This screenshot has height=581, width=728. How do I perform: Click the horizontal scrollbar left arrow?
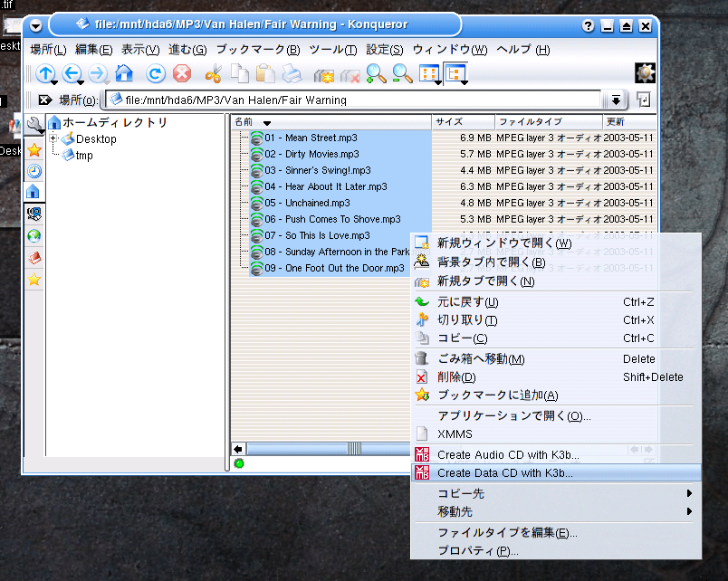(238, 449)
